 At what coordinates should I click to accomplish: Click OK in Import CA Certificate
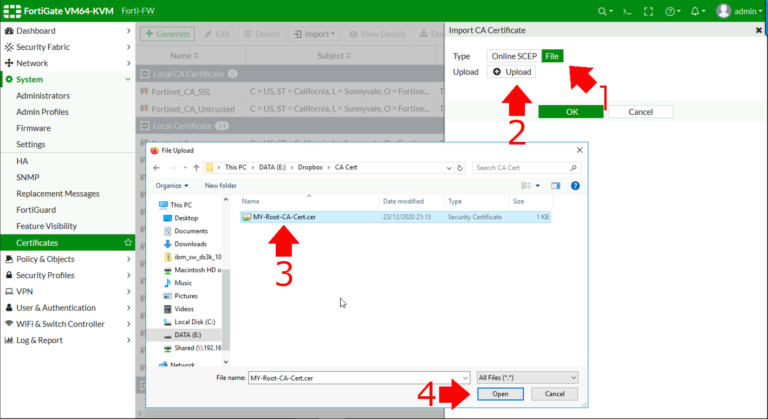pos(571,112)
